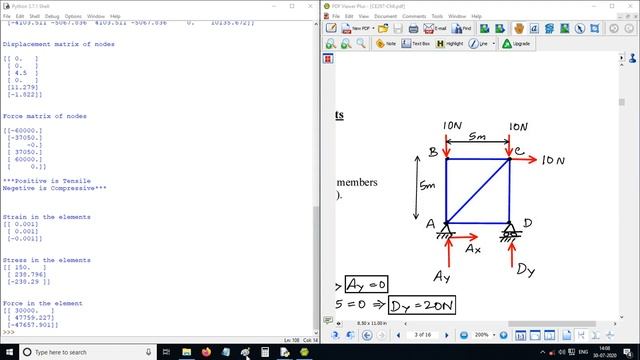Image resolution: width=640 pixels, height=360 pixels.
Task: Click the second green page arrow icon
Action: tap(500, 28)
